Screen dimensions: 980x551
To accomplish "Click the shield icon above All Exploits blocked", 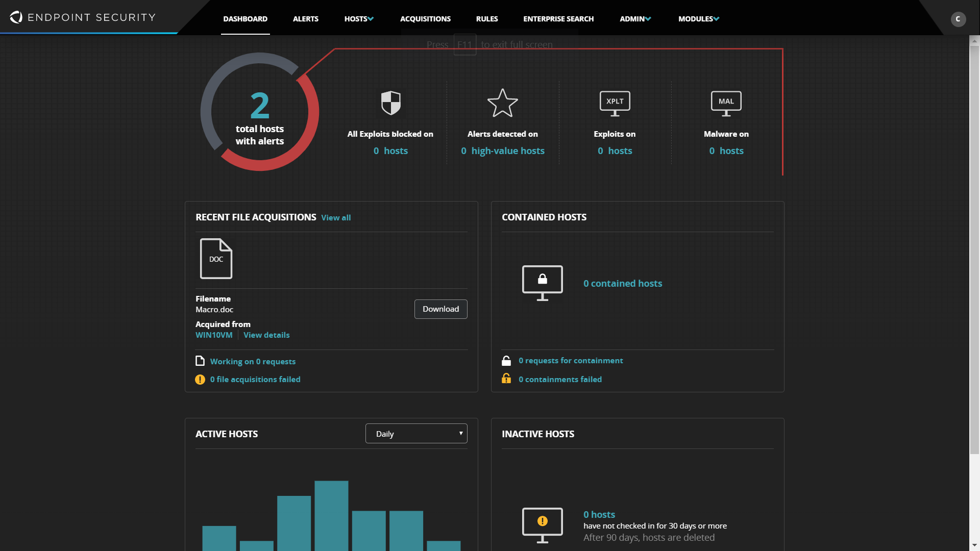I will click(390, 103).
